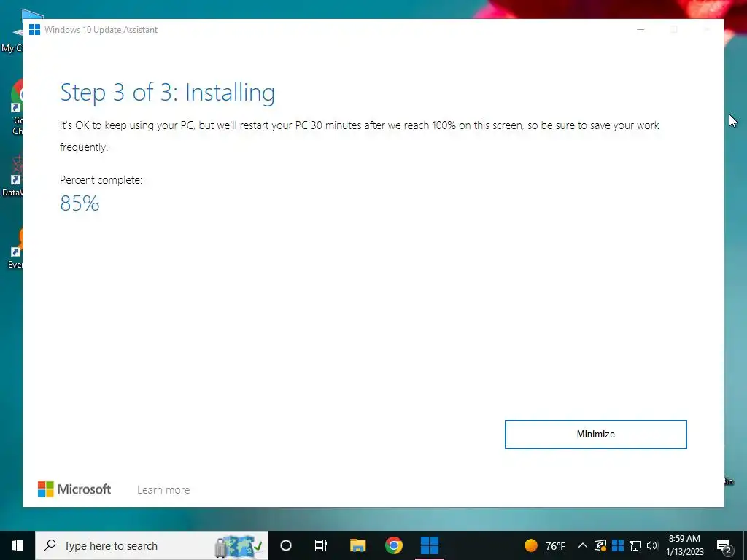Click the blue Windows logo tray icon
747x560 pixels.
pos(618,545)
